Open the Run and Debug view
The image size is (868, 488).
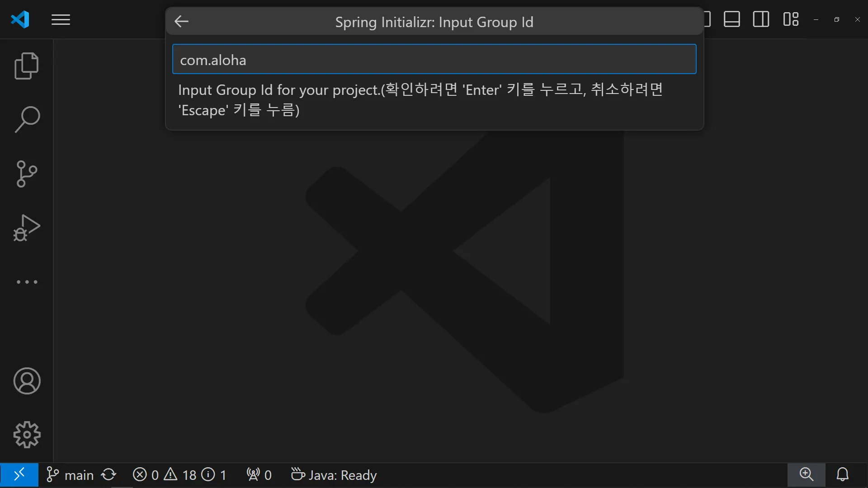[x=27, y=228]
